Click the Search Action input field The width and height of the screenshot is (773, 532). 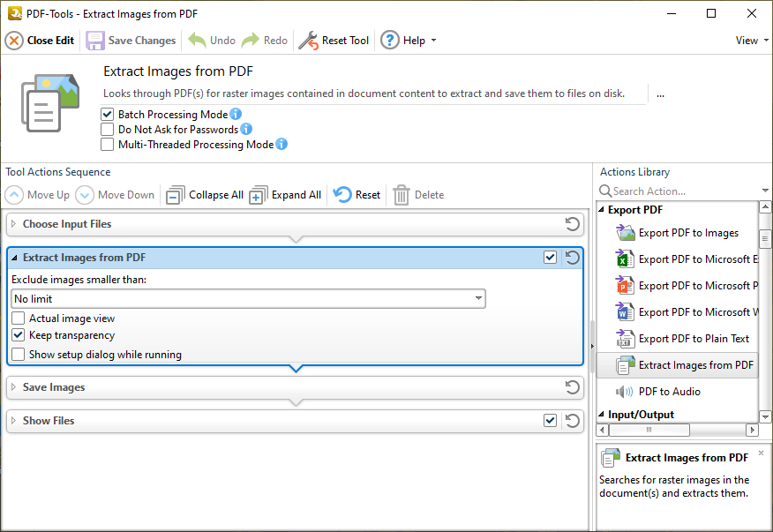click(683, 191)
